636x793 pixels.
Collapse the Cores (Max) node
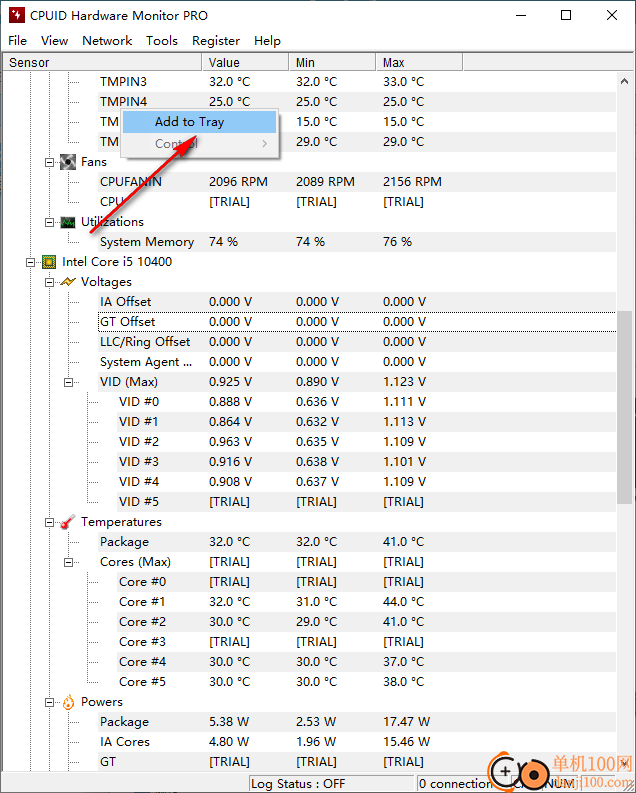pos(68,562)
